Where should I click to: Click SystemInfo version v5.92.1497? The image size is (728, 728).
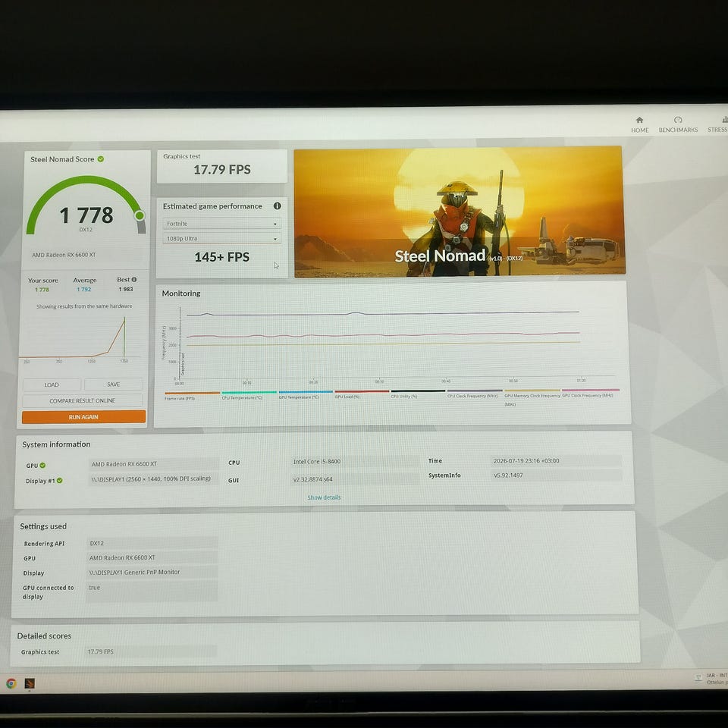pos(556,475)
